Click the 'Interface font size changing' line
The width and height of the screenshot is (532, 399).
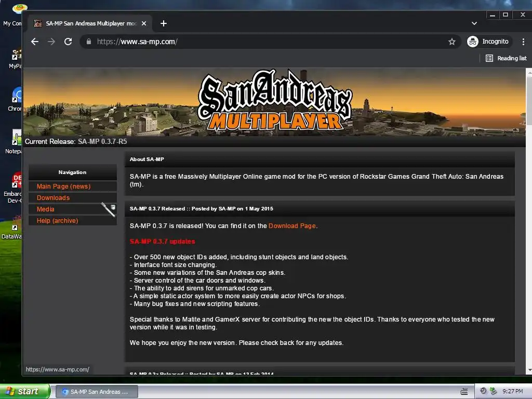(x=173, y=265)
